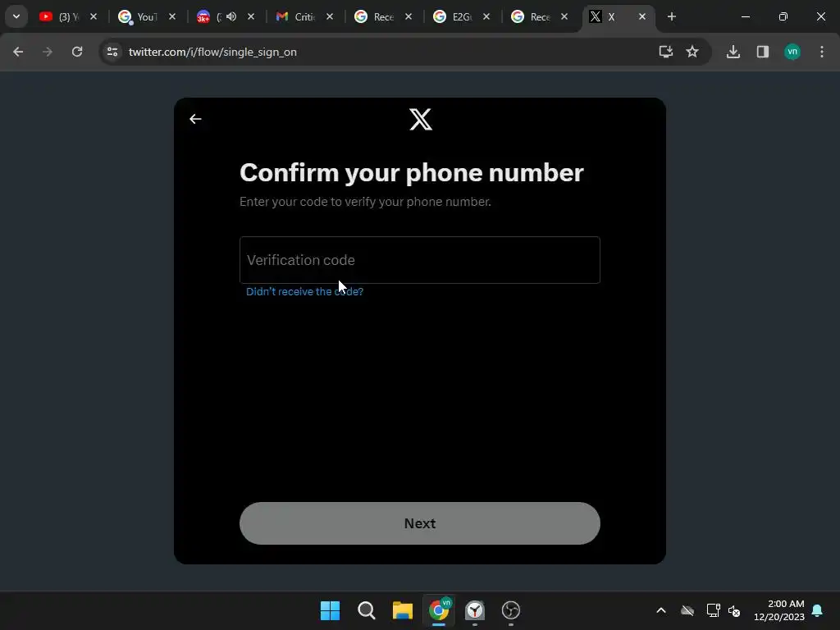Screen dimensions: 840x630
Task: Close the E2G Google tab
Action: click(x=486, y=16)
